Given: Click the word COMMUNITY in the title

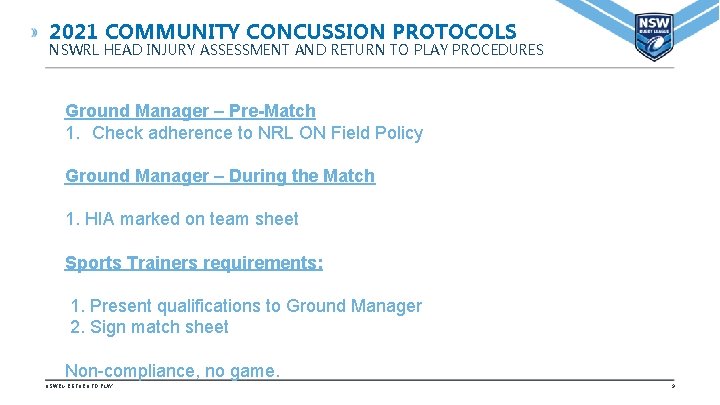Looking at the screenshot, I should click(180, 32).
